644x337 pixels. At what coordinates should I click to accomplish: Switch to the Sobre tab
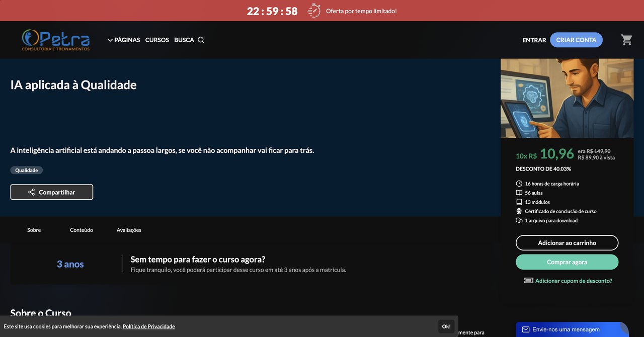34,230
